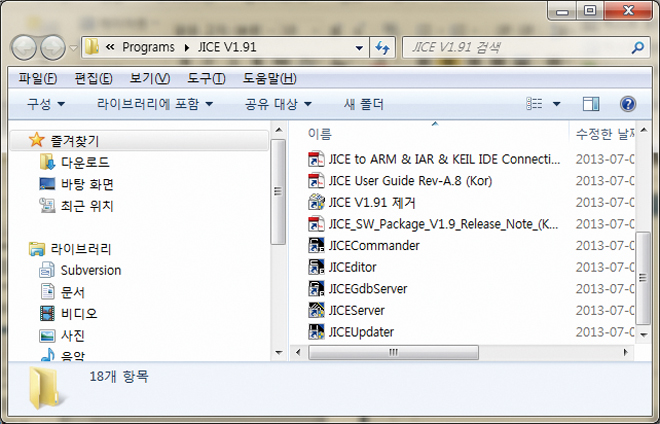Screen dimensions: 660x424
Task: Open the address bar history dropdown
Action: [359, 48]
